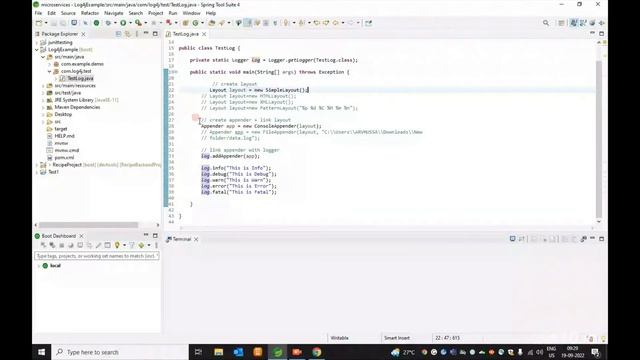The image size is (640, 360).
Task: Click the Back navigation arrow icon
Action: (x=336, y=23)
